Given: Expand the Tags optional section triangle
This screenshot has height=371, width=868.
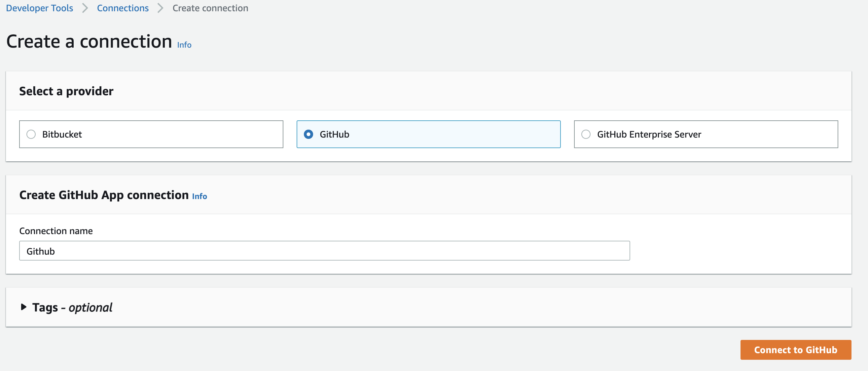Looking at the screenshot, I should [x=23, y=307].
